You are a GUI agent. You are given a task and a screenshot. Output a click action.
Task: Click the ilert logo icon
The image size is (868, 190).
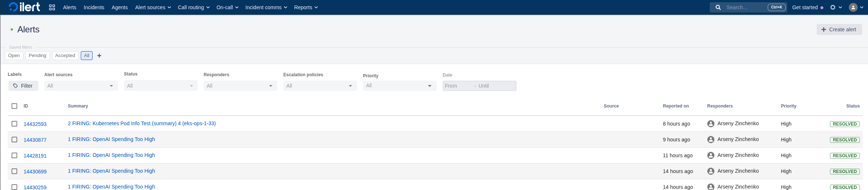[x=14, y=7]
